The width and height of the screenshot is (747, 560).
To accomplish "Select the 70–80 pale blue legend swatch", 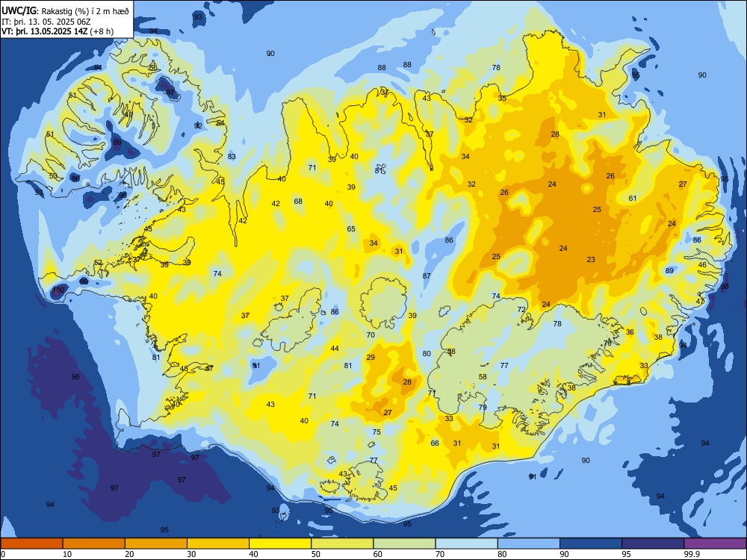I will tap(466, 544).
